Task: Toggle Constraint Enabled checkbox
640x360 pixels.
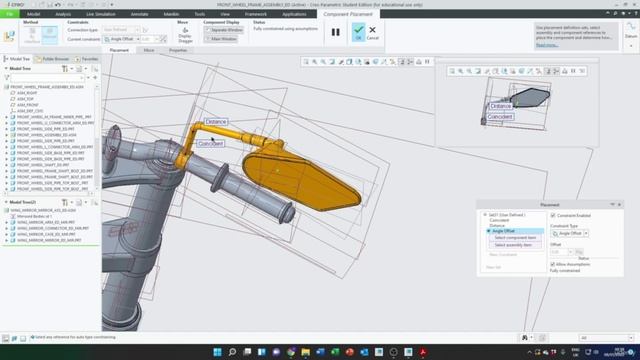Action: point(553,216)
